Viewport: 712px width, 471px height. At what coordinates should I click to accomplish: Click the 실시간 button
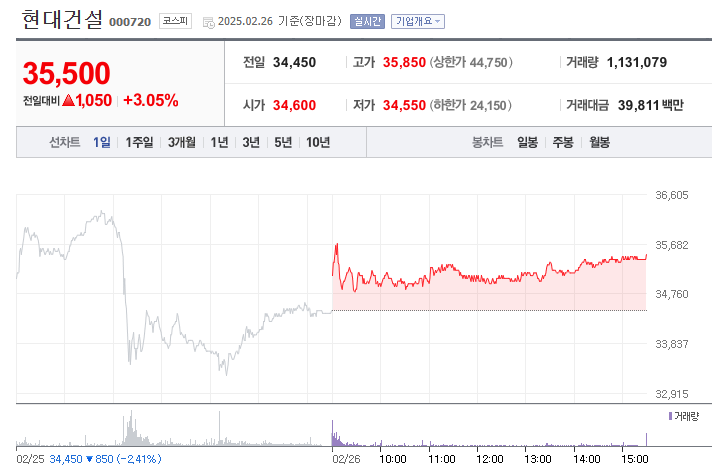[x=367, y=21]
